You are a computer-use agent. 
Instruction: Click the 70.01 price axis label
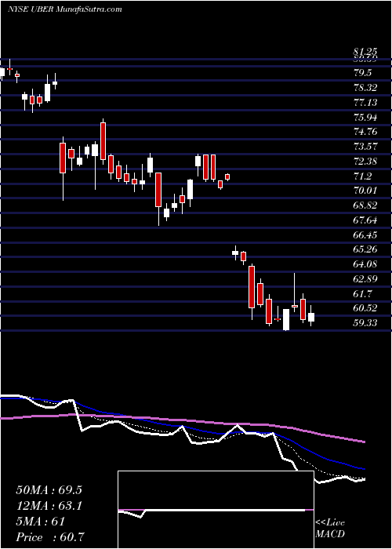(365, 191)
